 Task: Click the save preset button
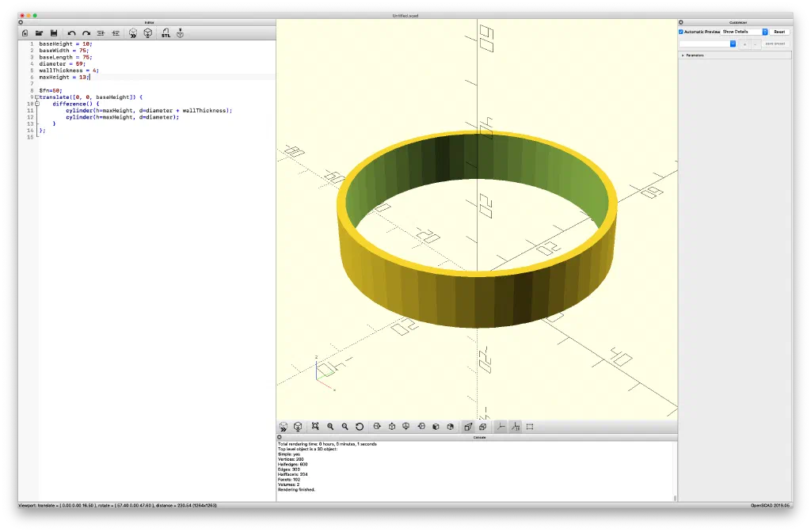click(x=775, y=44)
